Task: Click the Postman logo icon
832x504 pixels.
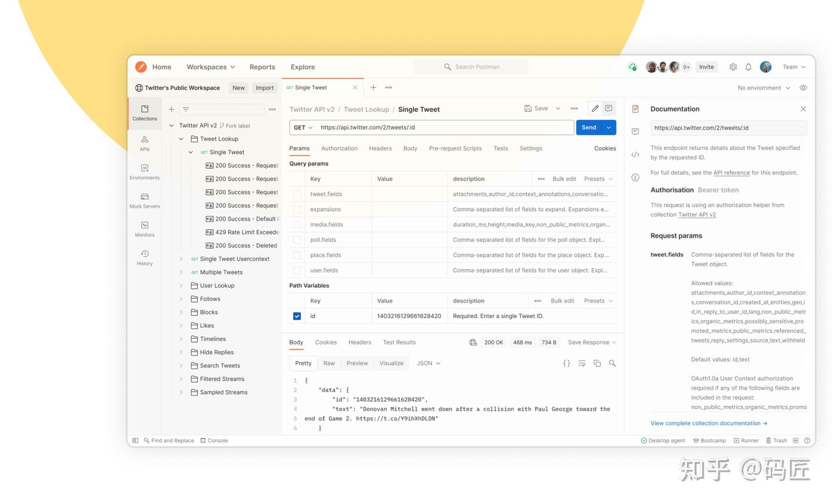Action: click(x=140, y=67)
